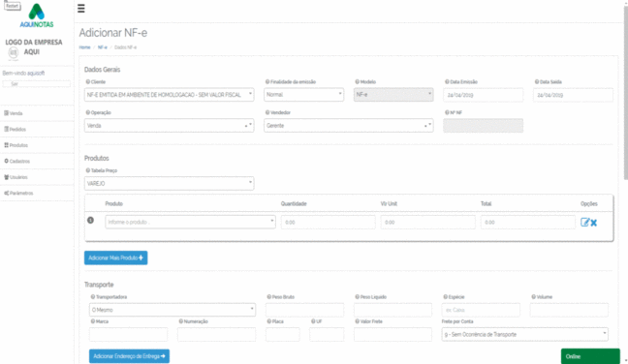Open the Cliente dropdown
This screenshot has height=364, width=628.
169,95
